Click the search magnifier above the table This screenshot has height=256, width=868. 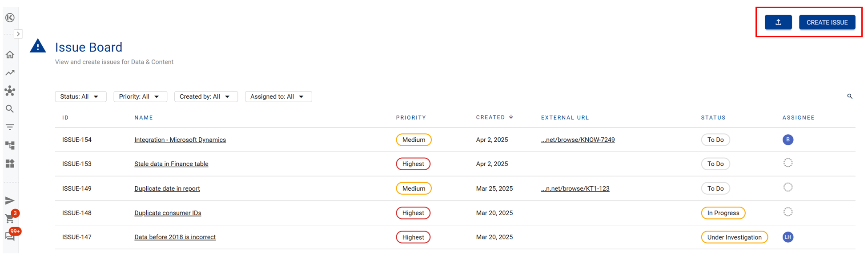(849, 96)
